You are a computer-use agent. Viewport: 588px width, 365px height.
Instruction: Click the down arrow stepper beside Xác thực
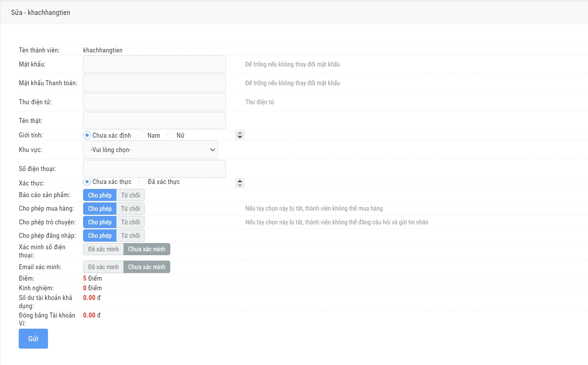point(240,185)
